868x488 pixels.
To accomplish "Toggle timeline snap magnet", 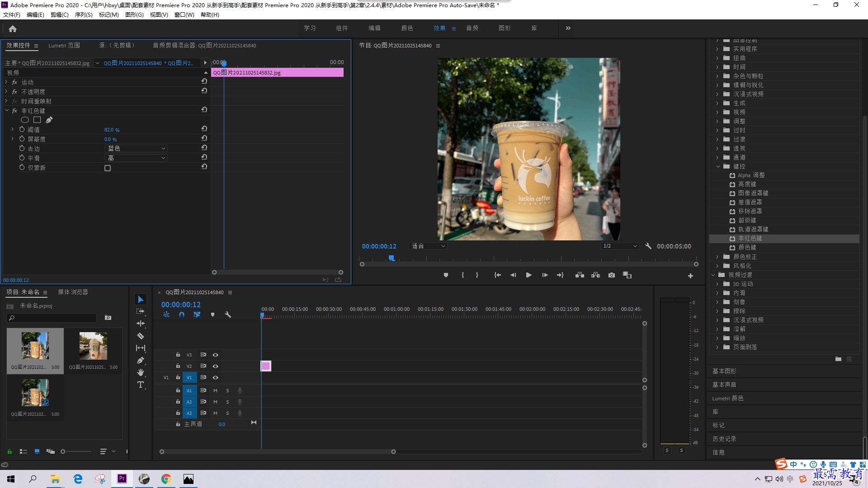I will tap(182, 314).
